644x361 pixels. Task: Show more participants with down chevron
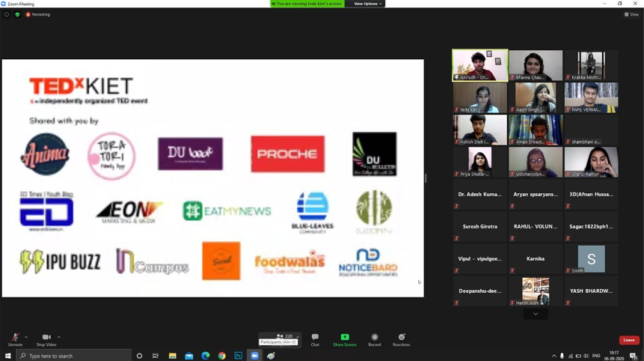pos(536,315)
